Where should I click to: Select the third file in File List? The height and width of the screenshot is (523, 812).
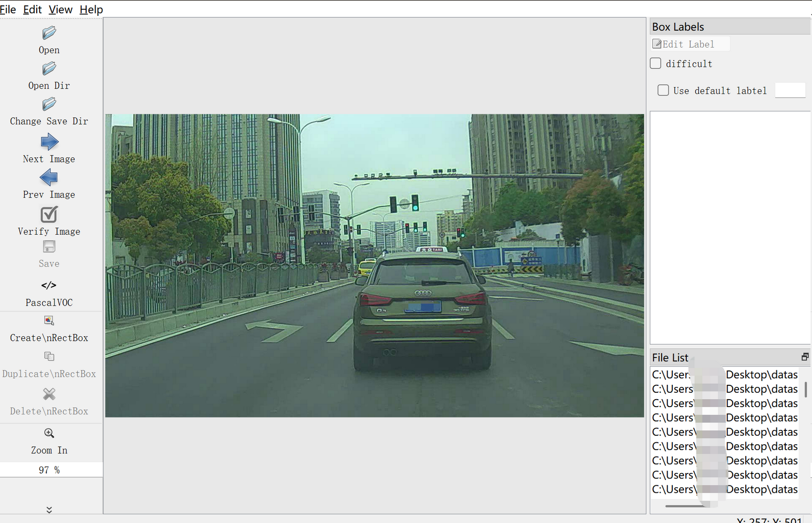725,403
